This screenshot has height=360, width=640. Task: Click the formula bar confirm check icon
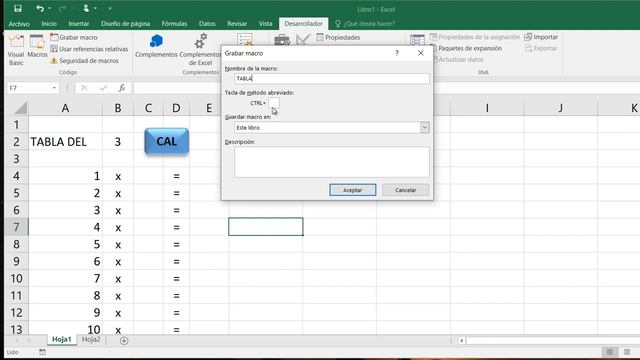[103, 88]
